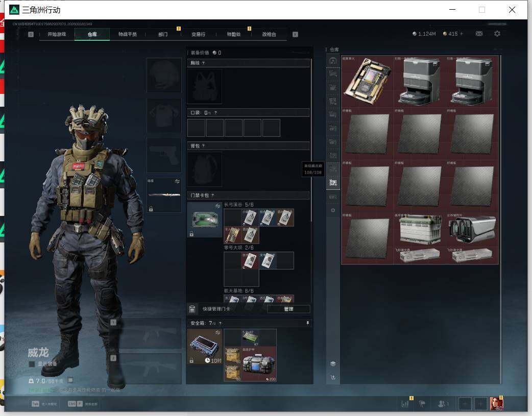Switch to the 开始游戏 tab

coord(57,34)
